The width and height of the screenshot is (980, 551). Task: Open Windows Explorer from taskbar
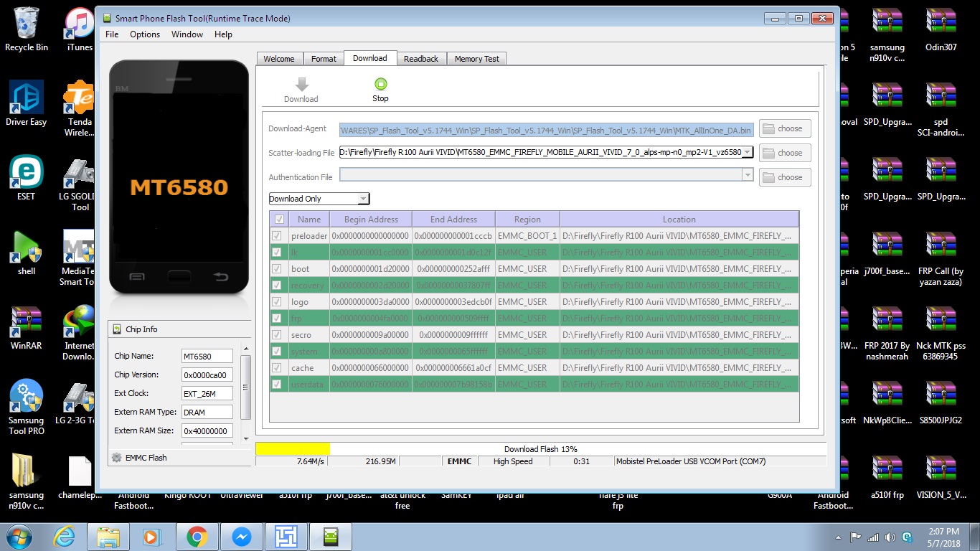[108, 537]
